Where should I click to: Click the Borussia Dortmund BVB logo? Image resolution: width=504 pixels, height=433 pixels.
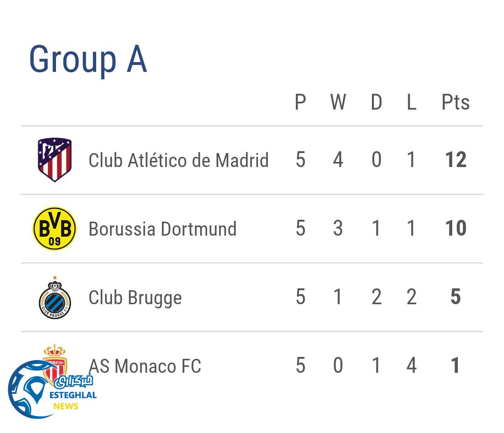point(55,229)
